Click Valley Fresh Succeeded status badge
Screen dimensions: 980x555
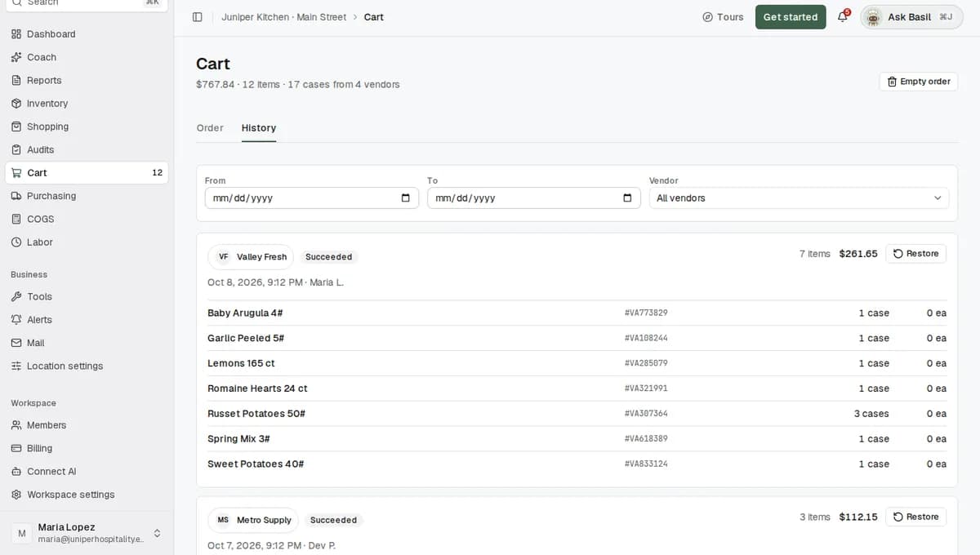328,257
